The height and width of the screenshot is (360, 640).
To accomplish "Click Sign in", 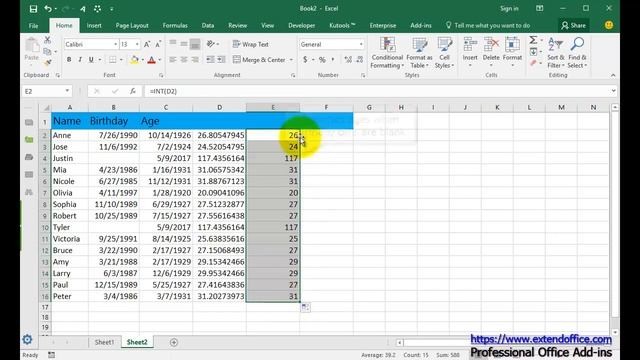I will (x=509, y=9).
